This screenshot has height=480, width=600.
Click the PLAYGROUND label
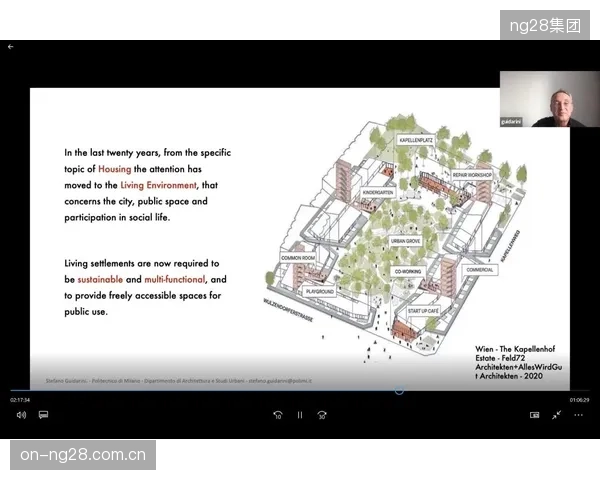coord(320,292)
